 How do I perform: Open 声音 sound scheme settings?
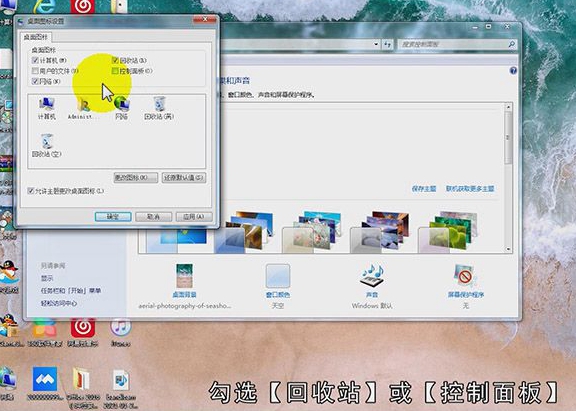pos(372,280)
